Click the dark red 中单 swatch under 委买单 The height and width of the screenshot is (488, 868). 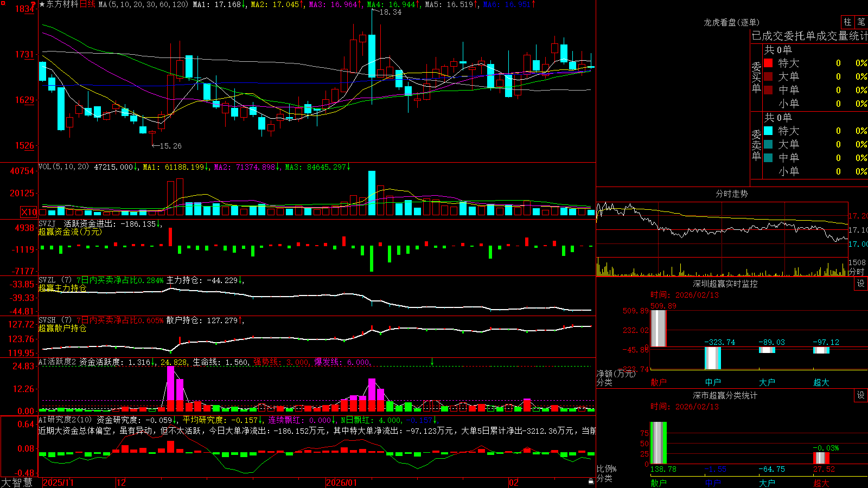(x=768, y=90)
